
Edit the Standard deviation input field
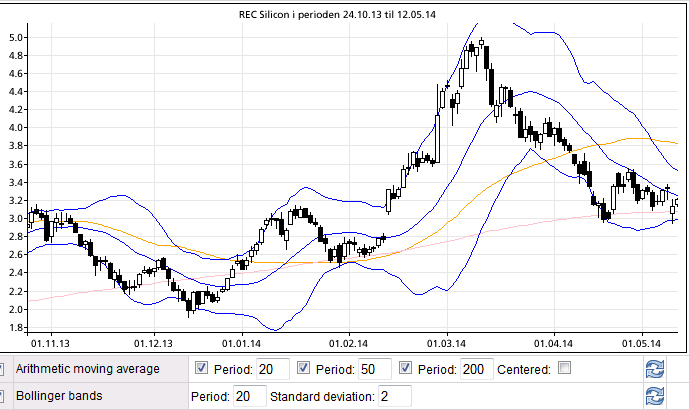point(392,397)
